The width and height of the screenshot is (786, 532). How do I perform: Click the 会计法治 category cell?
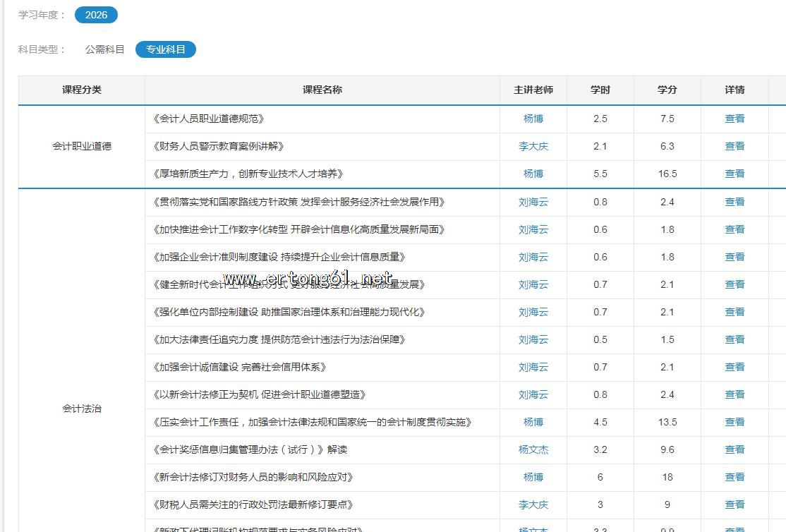82,409
